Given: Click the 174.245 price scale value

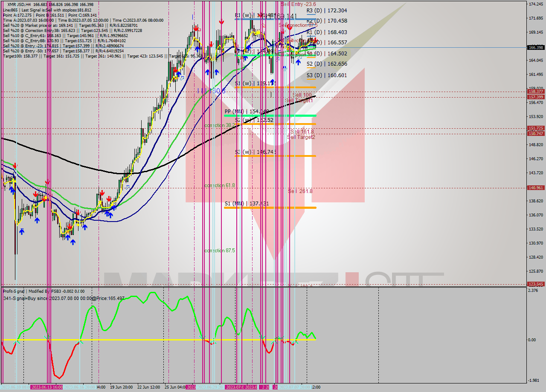Looking at the screenshot, I should (536, 4).
